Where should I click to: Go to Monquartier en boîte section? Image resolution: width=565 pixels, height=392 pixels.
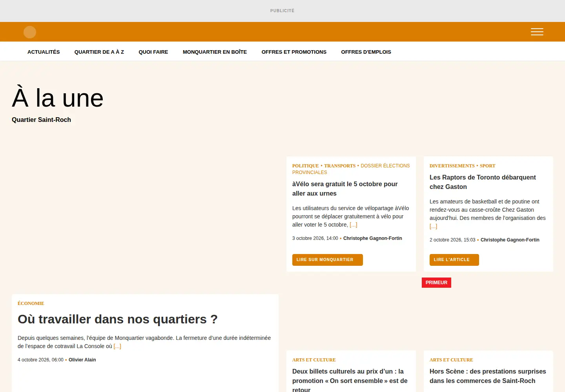coord(215,52)
